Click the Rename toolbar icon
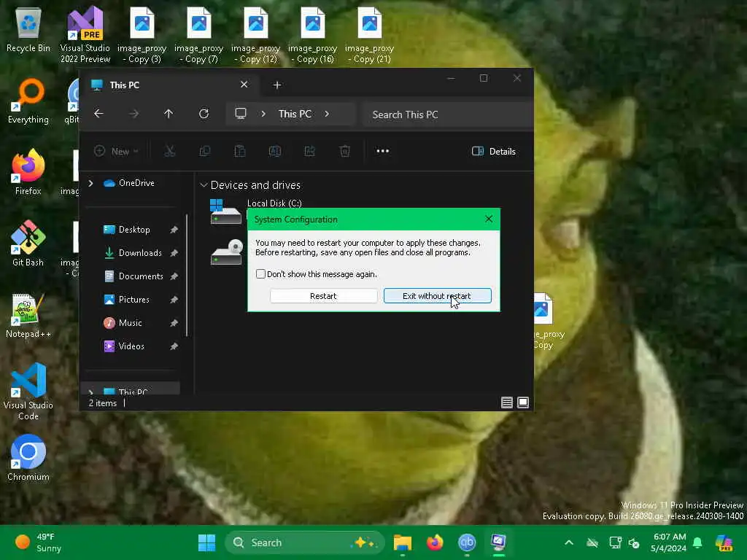Screen dimensions: 747x560 [275, 151]
